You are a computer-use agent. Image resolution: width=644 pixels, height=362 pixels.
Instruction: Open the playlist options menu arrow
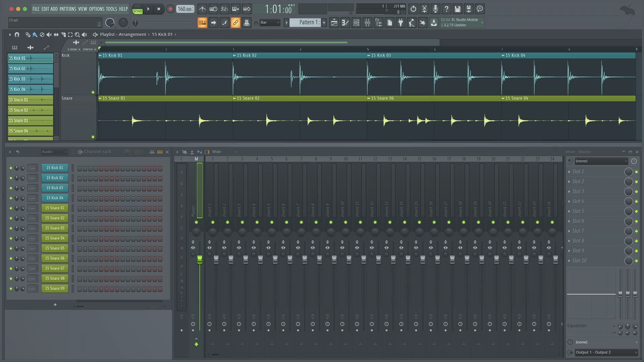(x=10, y=35)
